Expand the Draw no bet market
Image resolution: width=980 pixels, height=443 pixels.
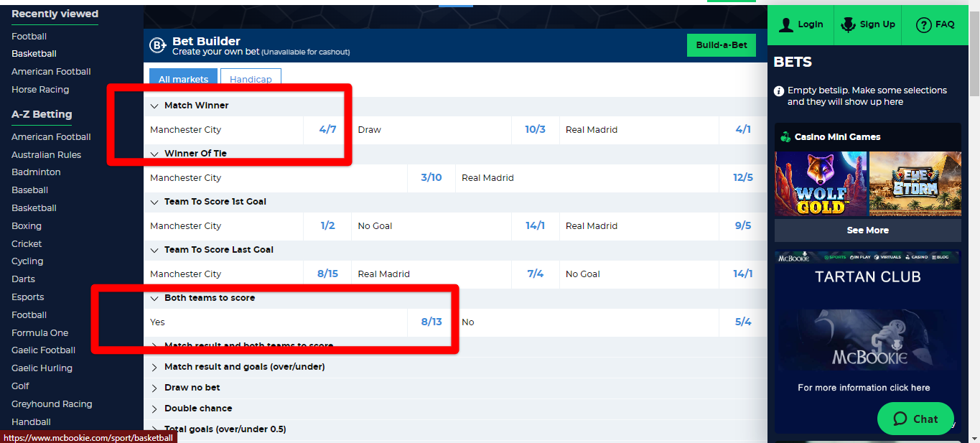pyautogui.click(x=154, y=388)
